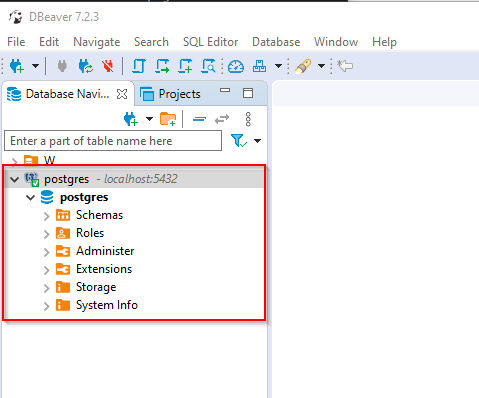Viewport: 479px width, 398px height.
Task: Click the Roles person folder icon
Action: tap(63, 233)
